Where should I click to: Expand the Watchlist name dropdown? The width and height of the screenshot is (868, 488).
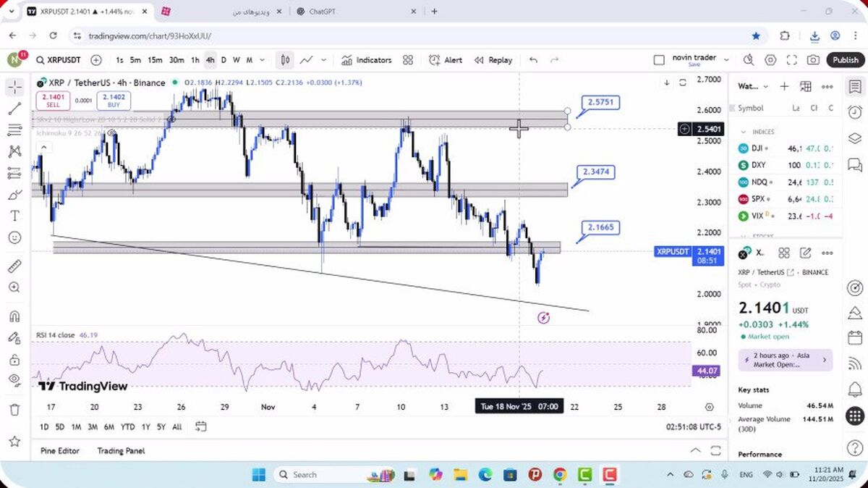pos(753,86)
